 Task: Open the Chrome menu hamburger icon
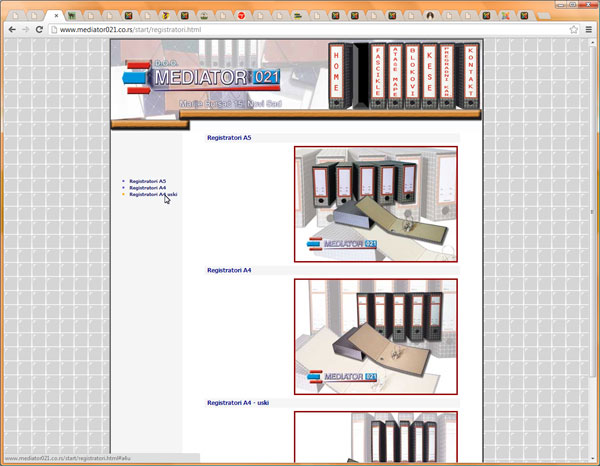point(589,30)
